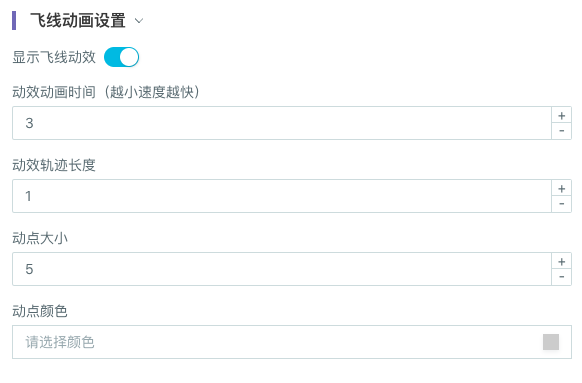This screenshot has width=582, height=383.
Task: Click the 显示飞线动效 label text
Action: 54,57
